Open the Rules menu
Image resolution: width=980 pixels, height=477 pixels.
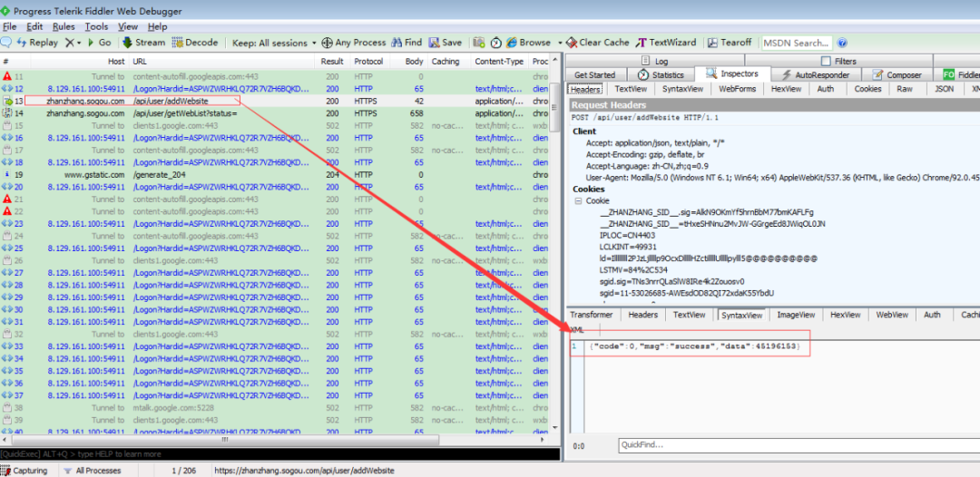tap(64, 27)
